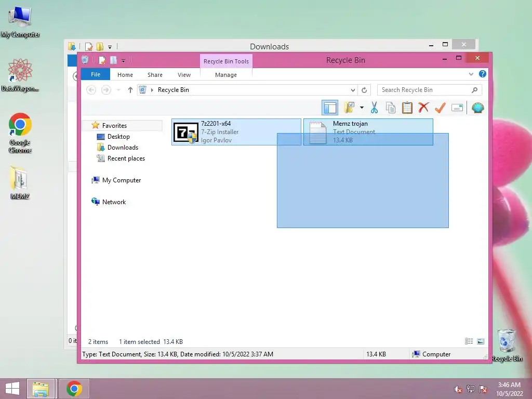Click '2 items' status bar text
Screen dimensions: 532x399
click(98, 342)
